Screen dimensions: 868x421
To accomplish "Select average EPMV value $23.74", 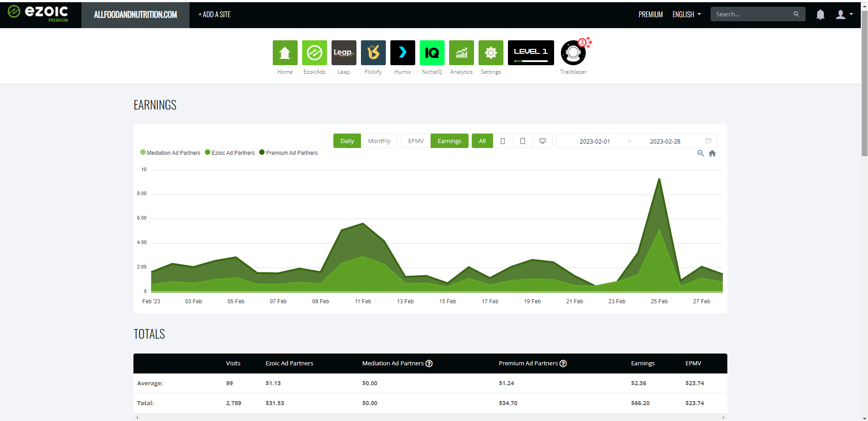I will click(694, 383).
